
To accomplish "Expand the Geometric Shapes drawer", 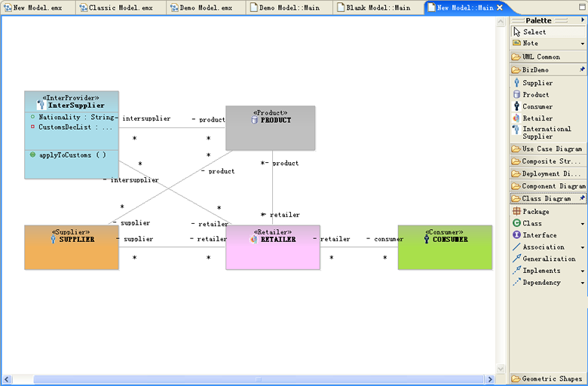I will coord(551,378).
